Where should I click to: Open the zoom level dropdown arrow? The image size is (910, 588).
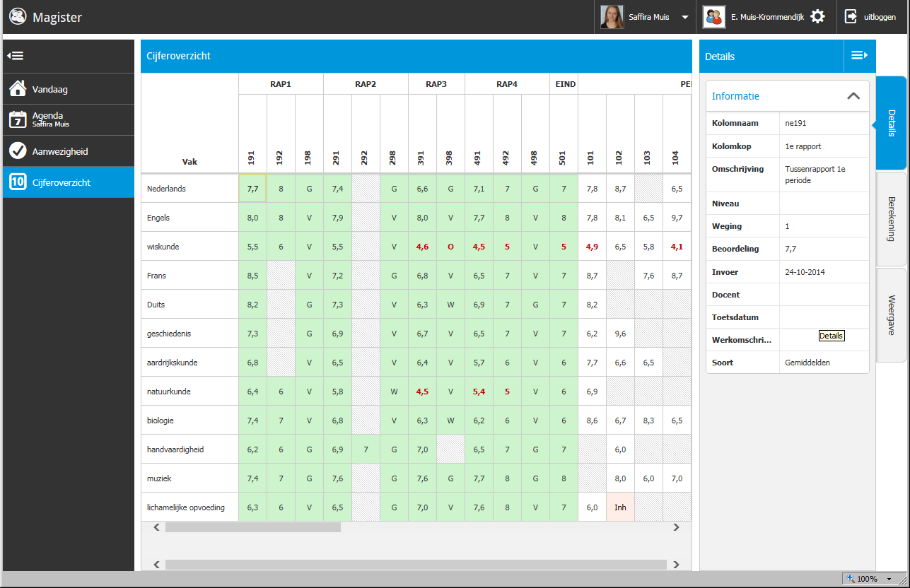pyautogui.click(x=889, y=579)
